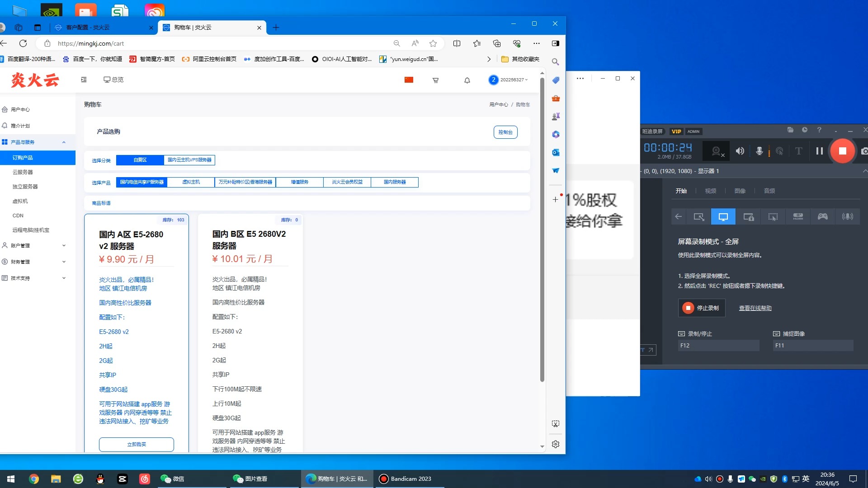Expand 技术支持 sidebar menu
Image resolution: width=868 pixels, height=488 pixels.
(x=64, y=278)
